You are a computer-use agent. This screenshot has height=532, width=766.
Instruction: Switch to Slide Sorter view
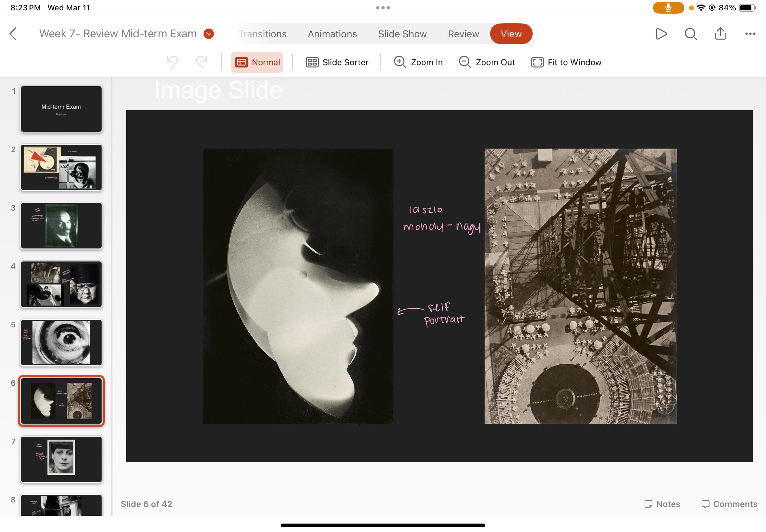pos(337,62)
